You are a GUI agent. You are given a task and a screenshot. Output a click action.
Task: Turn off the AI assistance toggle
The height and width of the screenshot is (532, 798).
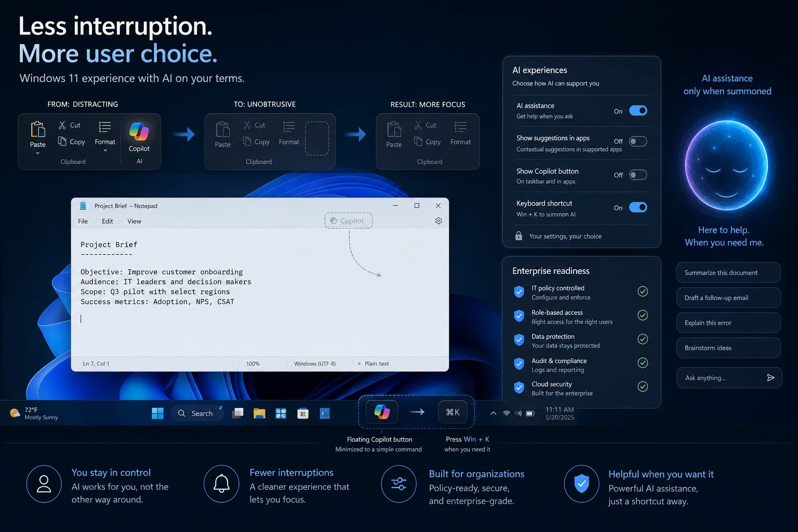pyautogui.click(x=638, y=111)
